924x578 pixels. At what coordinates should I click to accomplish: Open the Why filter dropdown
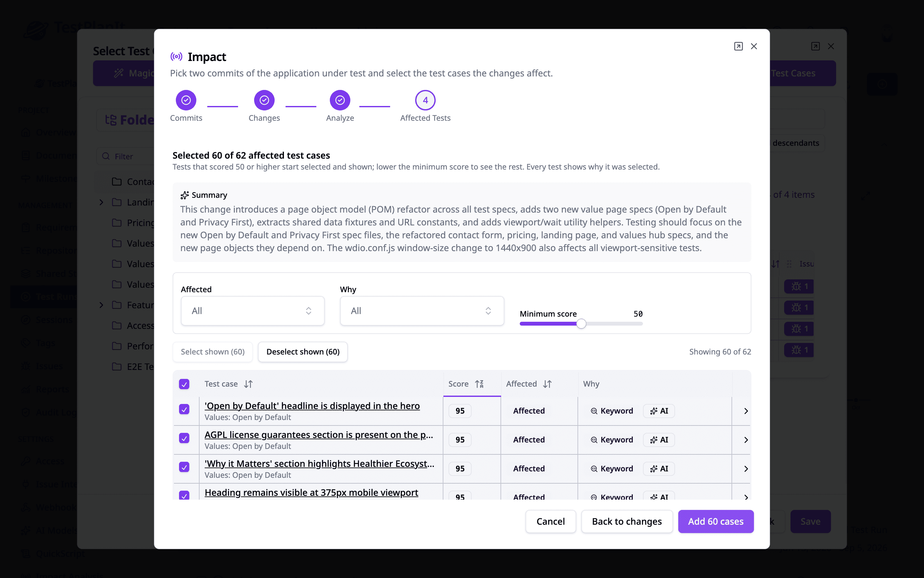(x=422, y=311)
